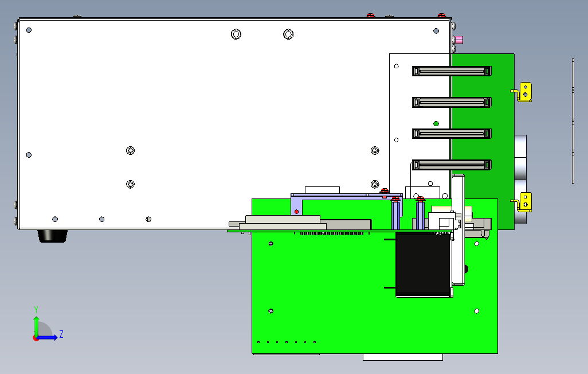Select the lower yellow mounting bracket
Screen dimensions: 588x374
point(523,202)
